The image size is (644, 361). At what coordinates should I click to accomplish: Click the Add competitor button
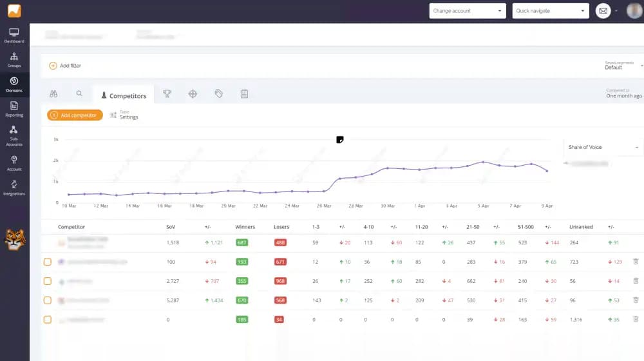click(75, 115)
